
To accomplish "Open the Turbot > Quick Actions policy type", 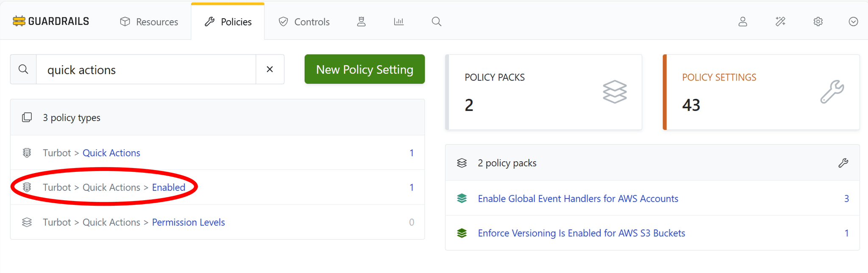I will click(x=111, y=153).
